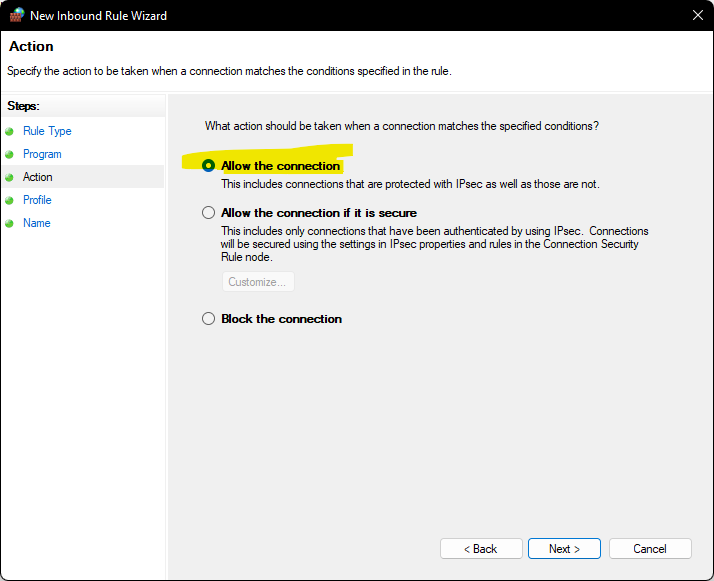Screen dimensions: 714x581
Task: Cancel the New Inbound Rule Wizard
Action: (x=650, y=549)
